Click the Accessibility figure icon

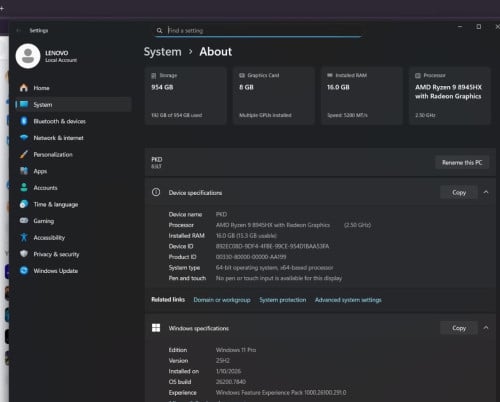click(24, 237)
